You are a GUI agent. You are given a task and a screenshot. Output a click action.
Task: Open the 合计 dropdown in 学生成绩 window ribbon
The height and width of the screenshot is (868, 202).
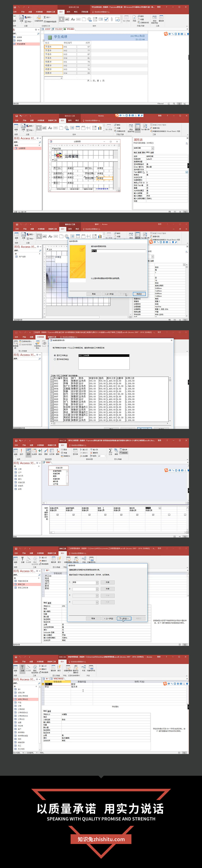(x=47, y=17)
